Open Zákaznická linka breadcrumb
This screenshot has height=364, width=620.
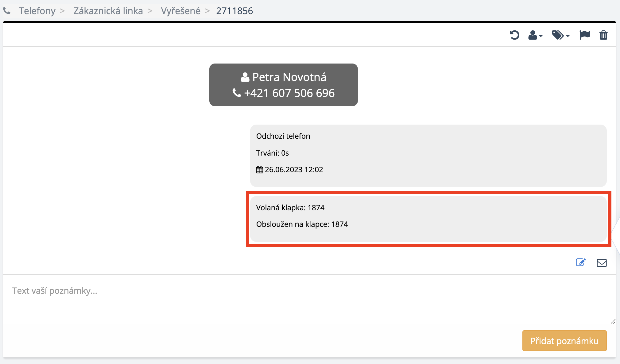pyautogui.click(x=108, y=11)
